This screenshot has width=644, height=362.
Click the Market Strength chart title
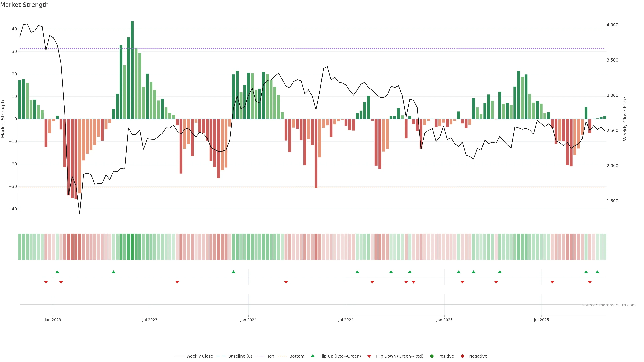(x=24, y=5)
